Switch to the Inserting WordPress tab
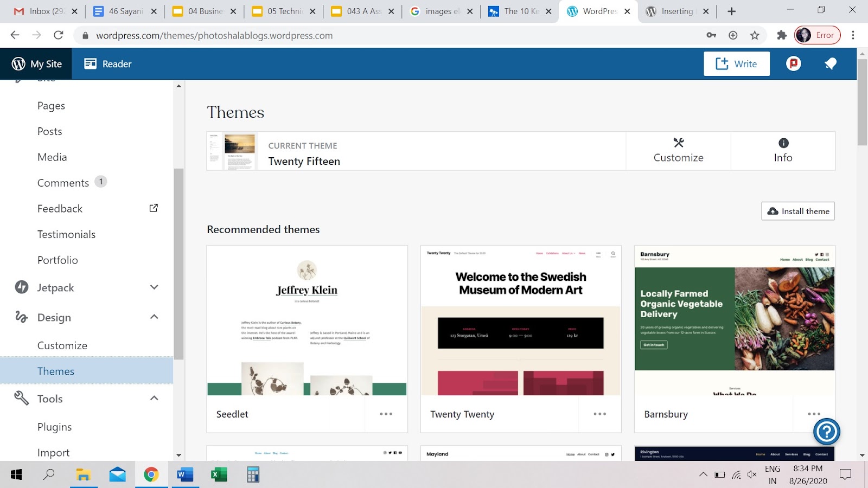The image size is (868, 488). coord(678,11)
